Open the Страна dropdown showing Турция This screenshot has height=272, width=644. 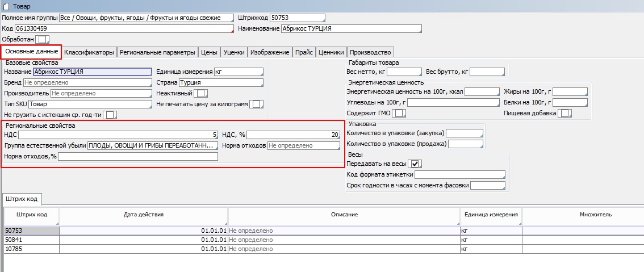click(220, 82)
